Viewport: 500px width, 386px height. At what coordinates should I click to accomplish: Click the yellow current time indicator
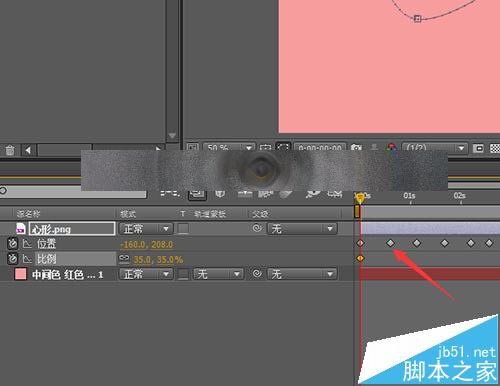pyautogui.click(x=360, y=198)
